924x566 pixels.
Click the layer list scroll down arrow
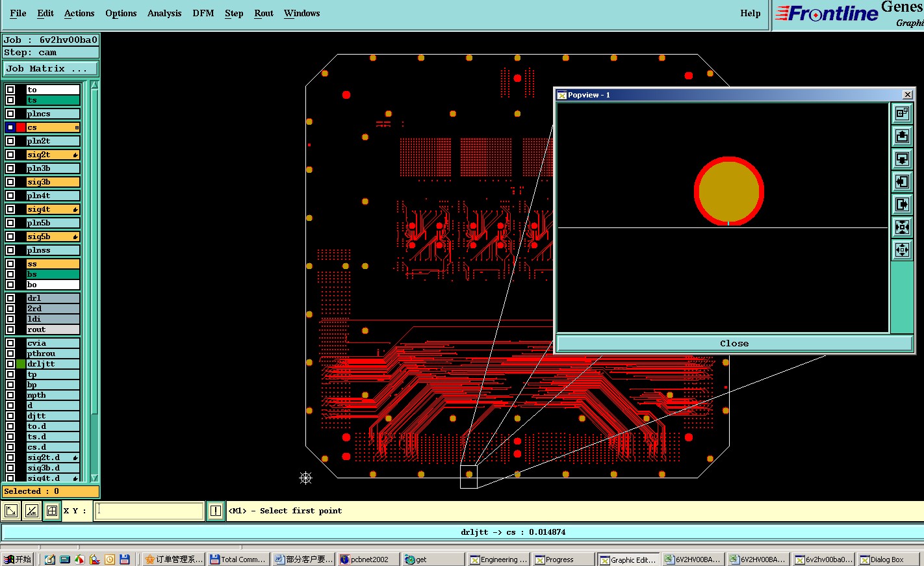(x=94, y=478)
